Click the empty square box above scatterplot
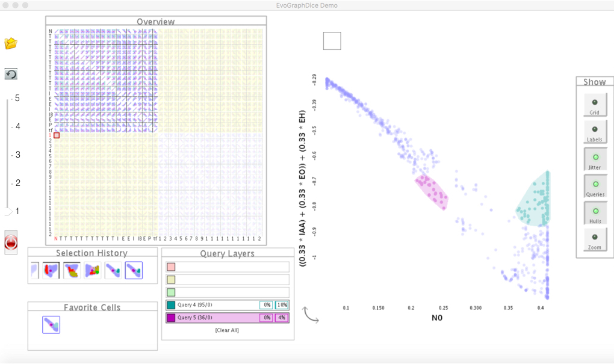Image resolution: width=614 pixels, height=364 pixels. coord(332,41)
